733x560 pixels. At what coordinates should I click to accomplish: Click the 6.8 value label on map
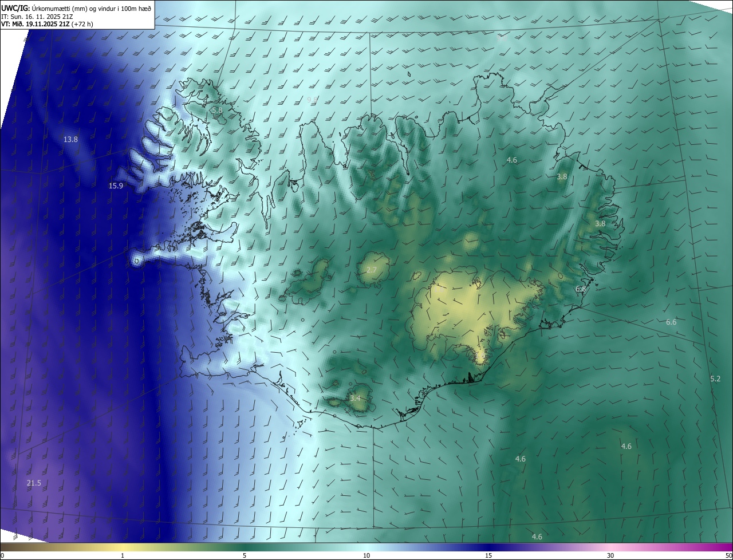[581, 289]
